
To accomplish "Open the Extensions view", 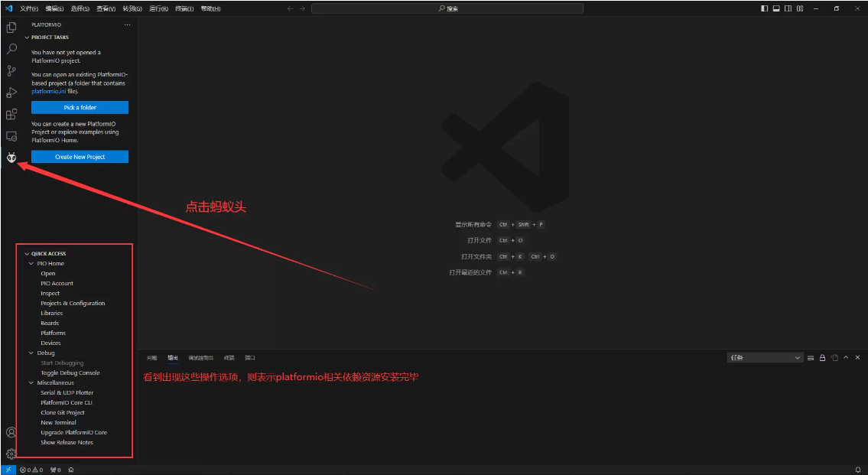I will tap(11, 114).
